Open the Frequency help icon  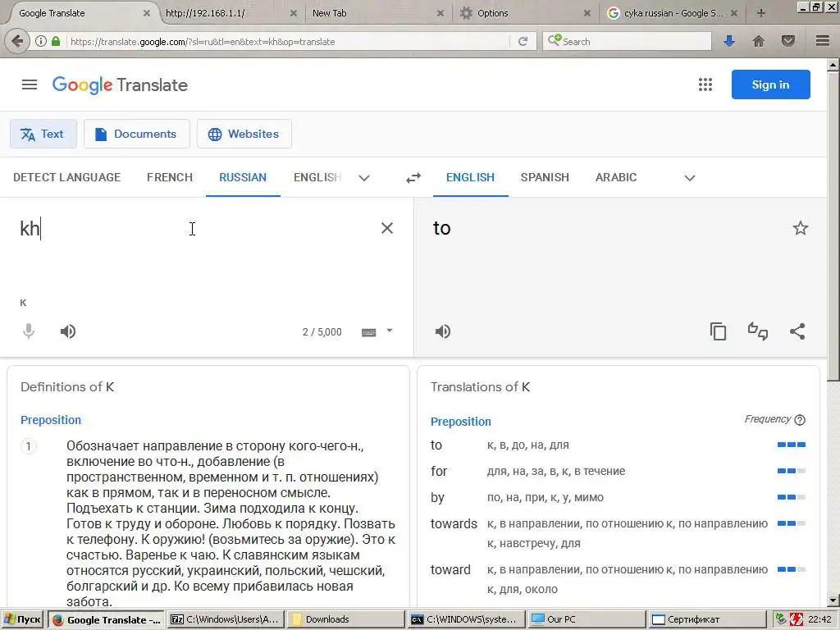tap(800, 420)
